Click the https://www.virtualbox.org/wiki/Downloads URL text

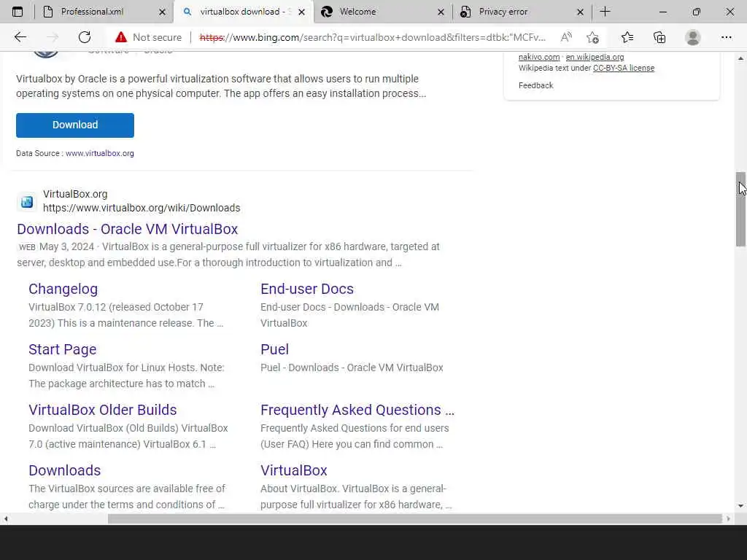coord(142,208)
